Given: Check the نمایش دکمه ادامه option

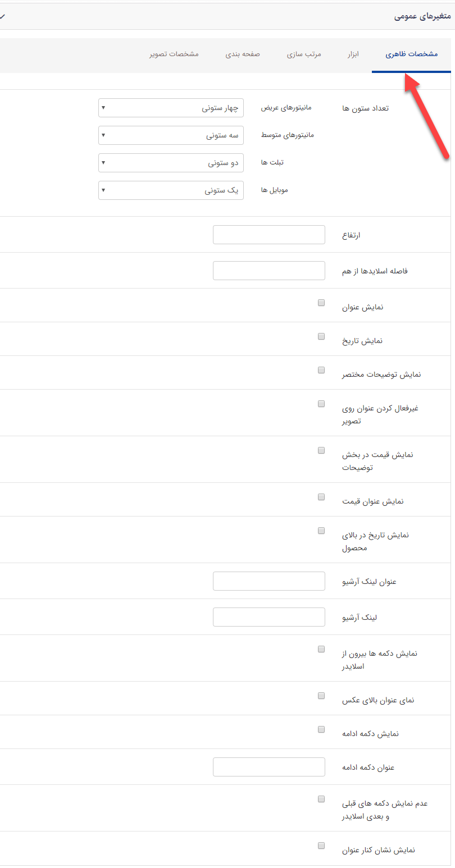Looking at the screenshot, I should (321, 729).
